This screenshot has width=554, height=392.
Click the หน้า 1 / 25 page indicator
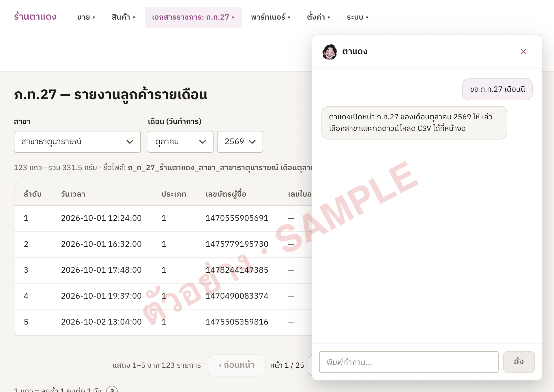tap(287, 365)
